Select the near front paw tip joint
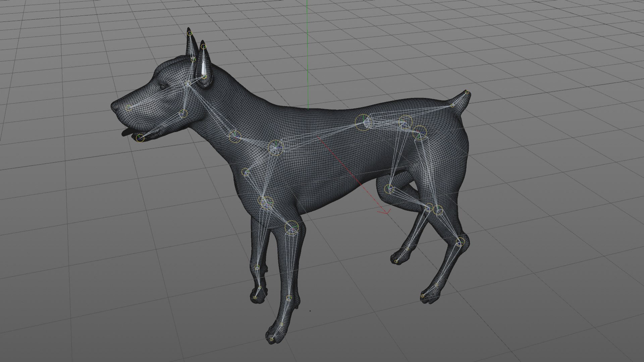The height and width of the screenshot is (362, 644). [272, 340]
